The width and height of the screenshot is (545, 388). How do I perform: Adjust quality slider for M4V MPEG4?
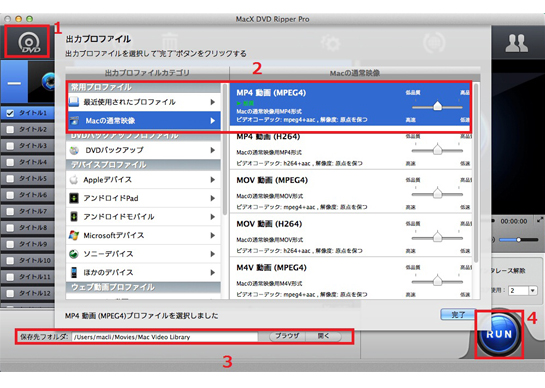[437, 280]
